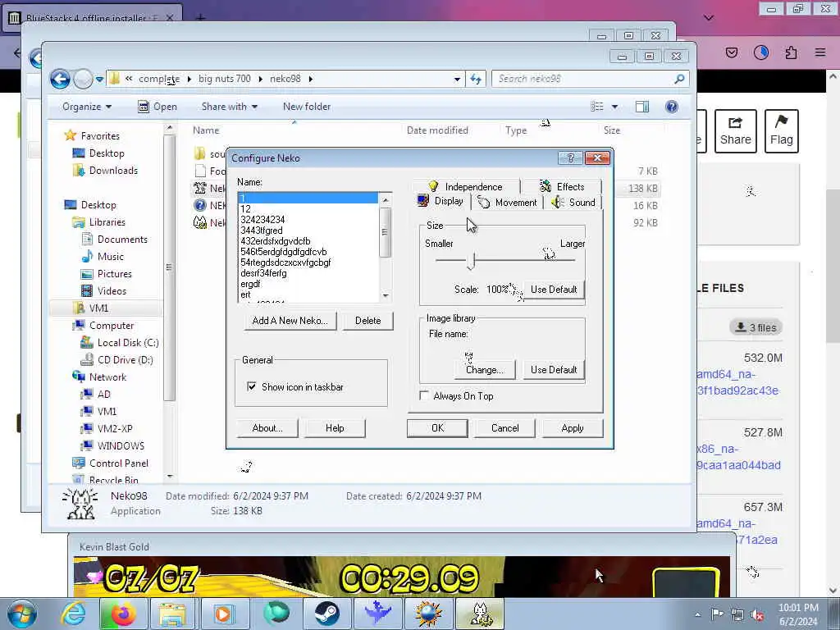This screenshot has height=630, width=840.
Task: Open the Sound tab
Action: (x=573, y=203)
